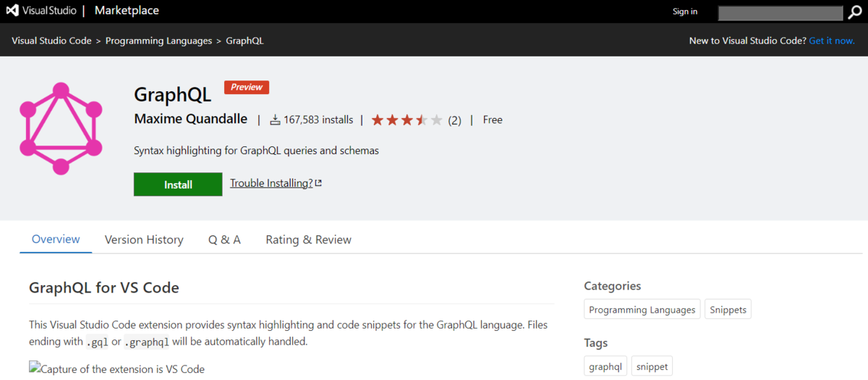Open the Q & A tab
868x380 pixels.
point(224,240)
